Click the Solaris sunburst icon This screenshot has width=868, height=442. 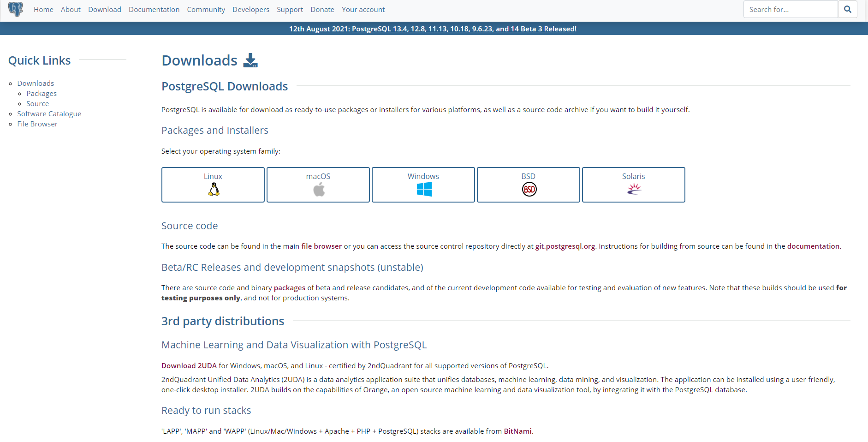click(634, 189)
